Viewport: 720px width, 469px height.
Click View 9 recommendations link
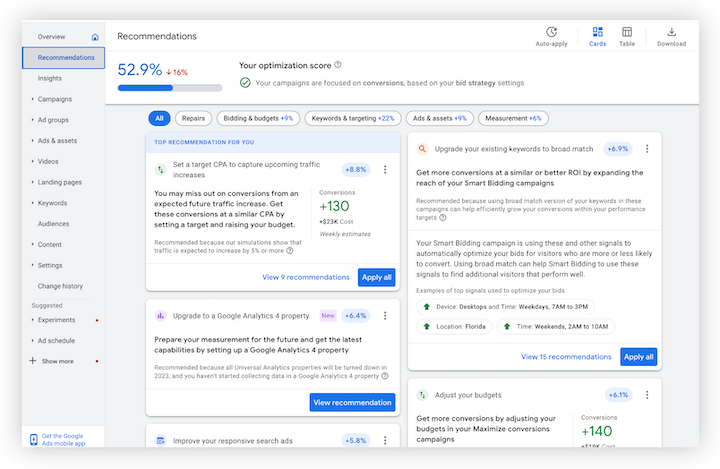pos(306,277)
